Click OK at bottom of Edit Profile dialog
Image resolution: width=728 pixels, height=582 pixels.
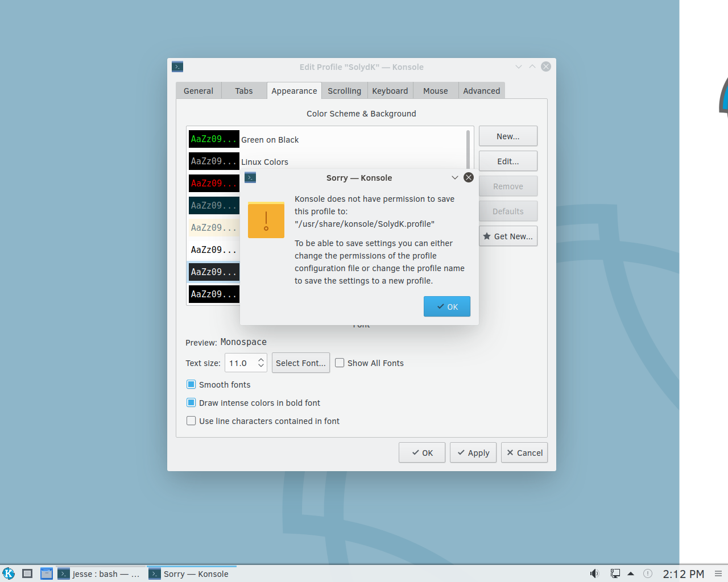(x=422, y=452)
